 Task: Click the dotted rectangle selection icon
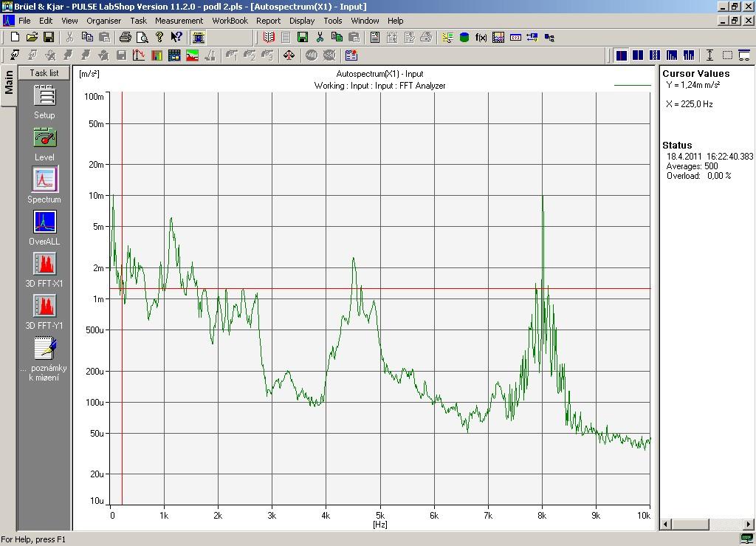[727, 55]
